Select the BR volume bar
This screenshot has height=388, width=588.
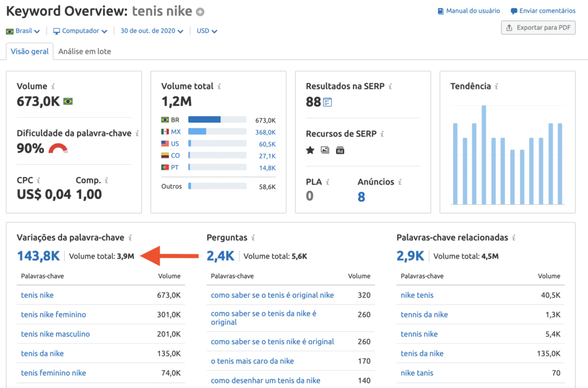click(x=218, y=120)
